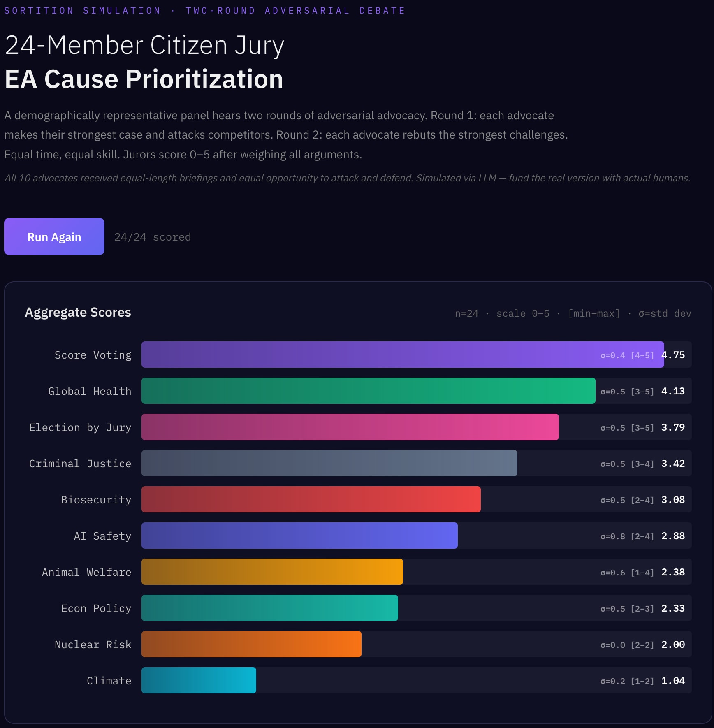Click the red Biosecurity bar
This screenshot has width=714, height=728.
click(311, 499)
